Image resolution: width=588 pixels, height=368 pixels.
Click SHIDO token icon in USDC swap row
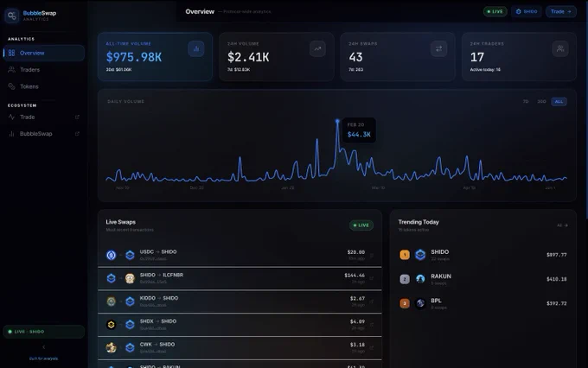[x=130, y=255]
